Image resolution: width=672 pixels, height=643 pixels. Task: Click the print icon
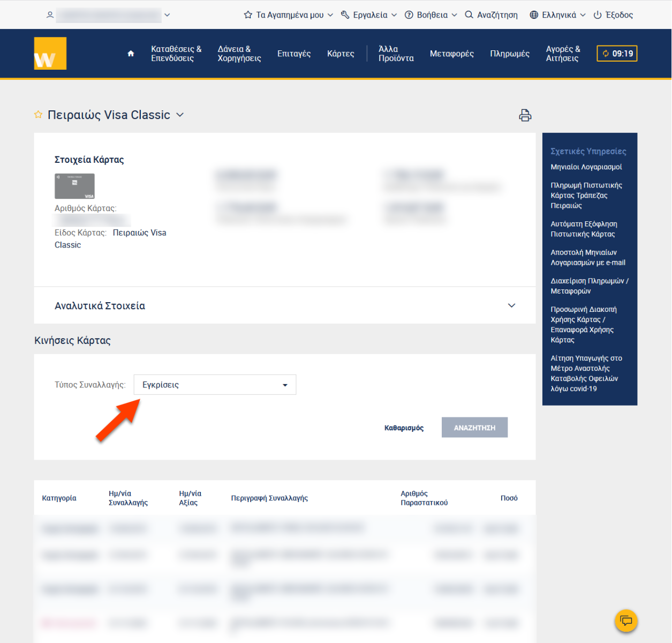coord(525,115)
